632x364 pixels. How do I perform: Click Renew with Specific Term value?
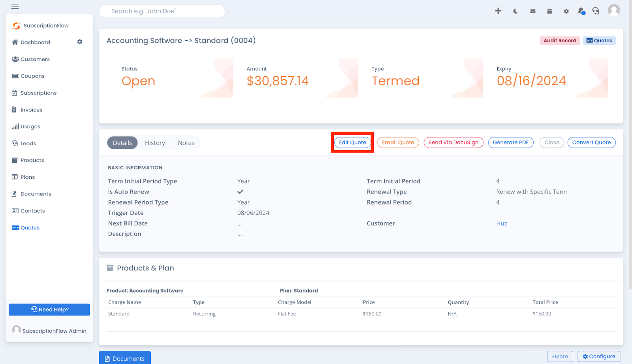click(532, 192)
